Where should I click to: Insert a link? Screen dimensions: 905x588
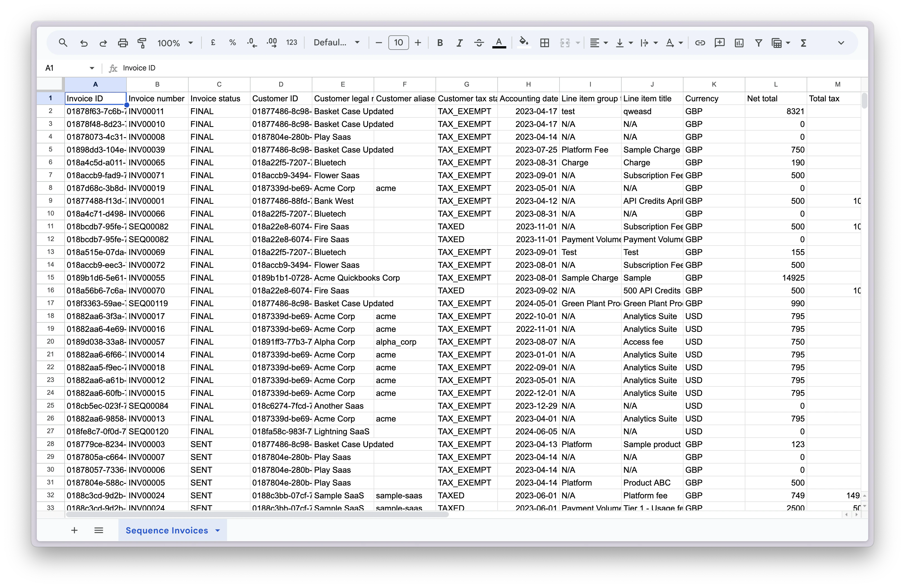(700, 43)
